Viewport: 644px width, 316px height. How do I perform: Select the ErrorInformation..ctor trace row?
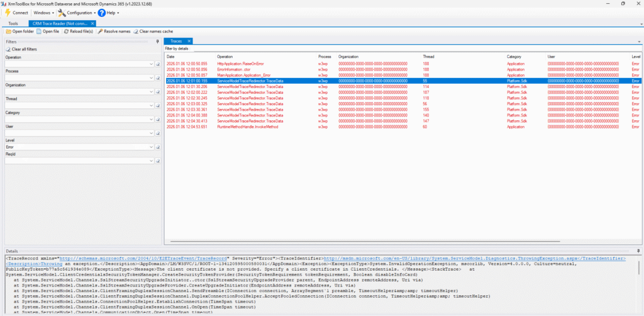click(x=402, y=69)
